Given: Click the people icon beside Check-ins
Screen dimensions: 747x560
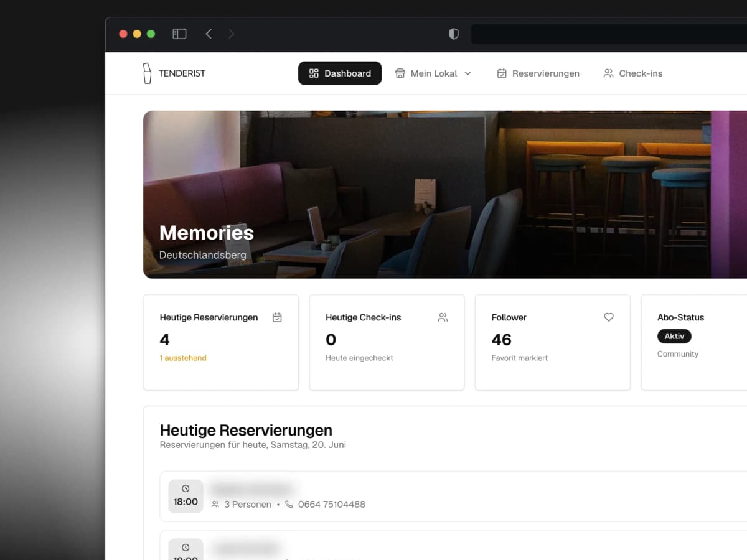Looking at the screenshot, I should tap(608, 73).
